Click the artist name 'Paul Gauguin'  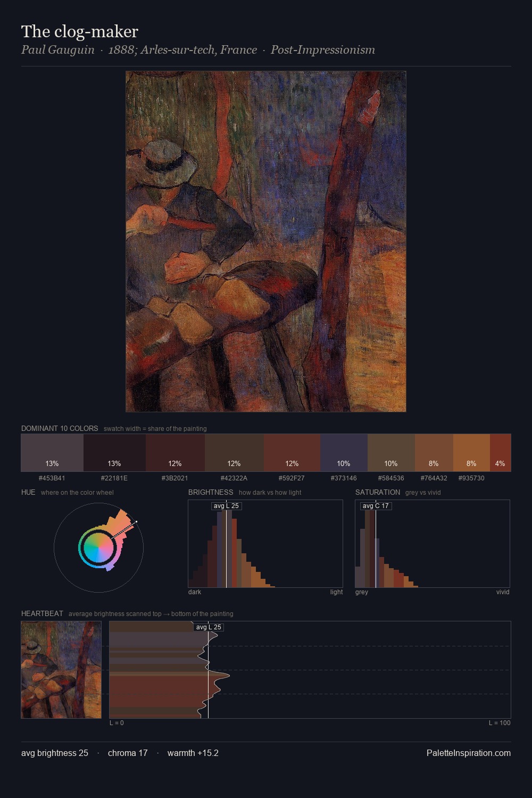[58, 50]
